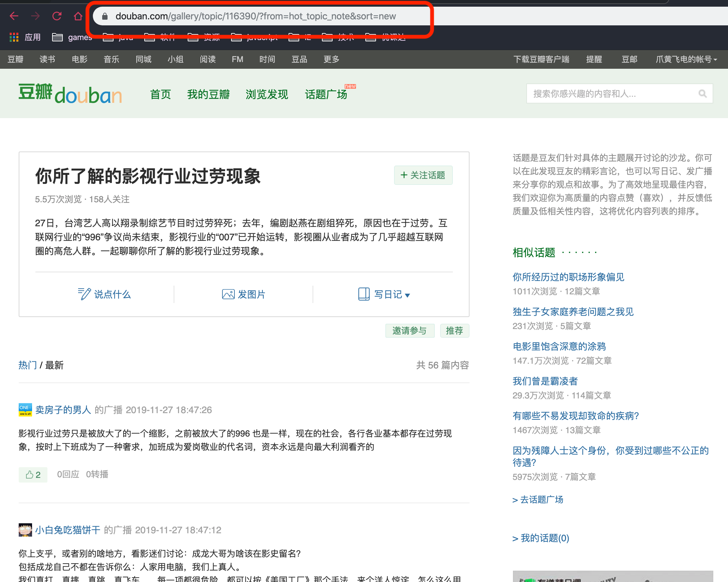This screenshot has width=728, height=582.
Task: Click the search magnifier icon
Action: [702, 93]
